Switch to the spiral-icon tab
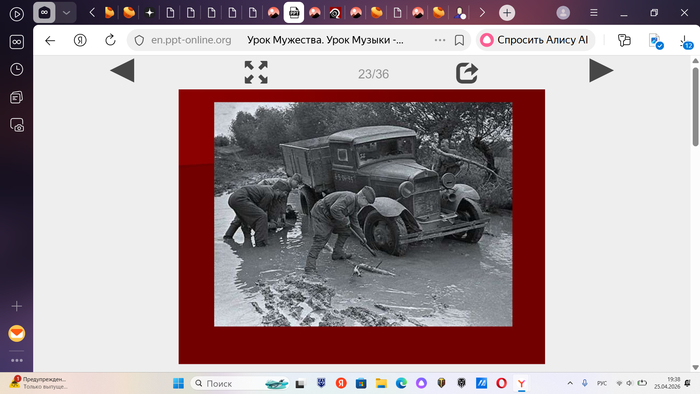Screen dimensions: 700x394 tap(335, 13)
